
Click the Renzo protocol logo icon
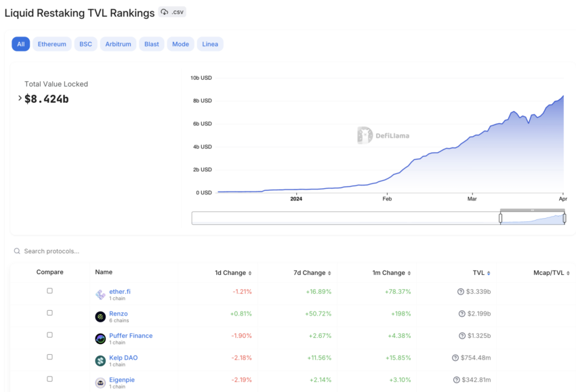(100, 316)
